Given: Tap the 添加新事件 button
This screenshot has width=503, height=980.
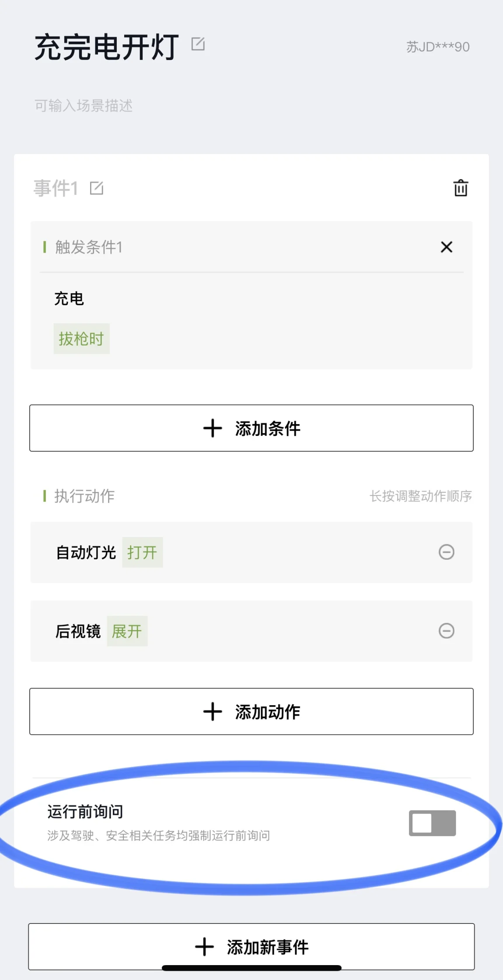Looking at the screenshot, I should coord(251,947).
